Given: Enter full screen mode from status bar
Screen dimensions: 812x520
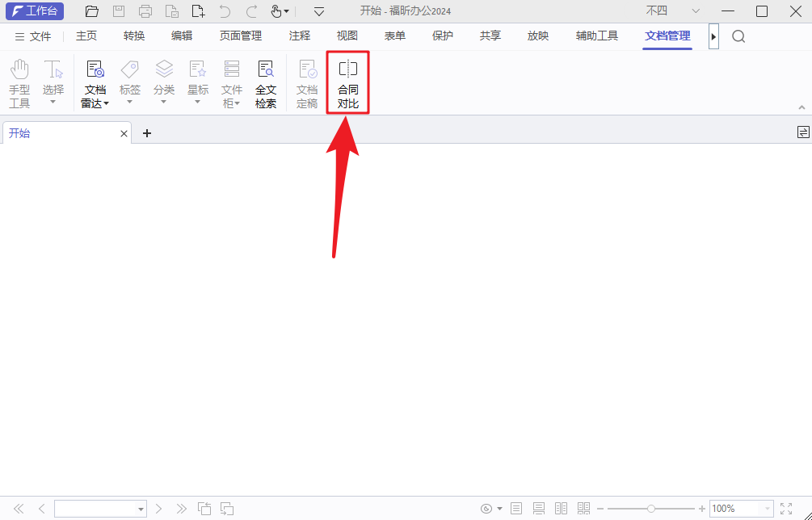Looking at the screenshot, I should point(786,509).
